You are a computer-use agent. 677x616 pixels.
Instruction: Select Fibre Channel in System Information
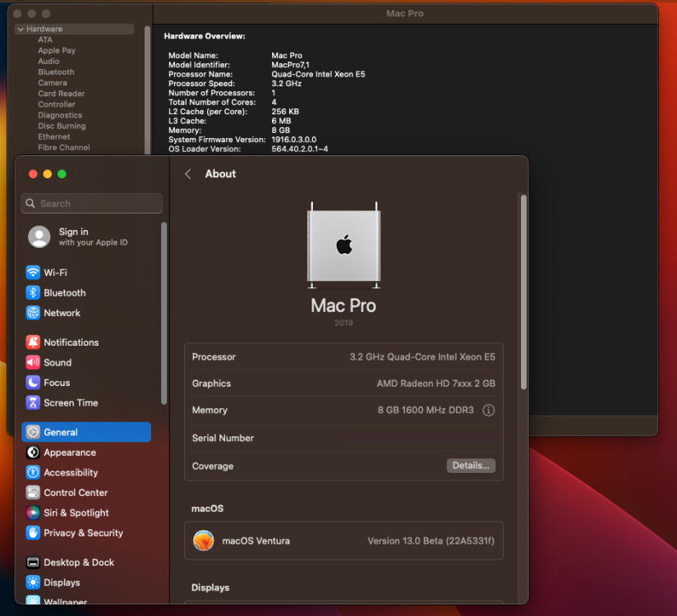64,148
